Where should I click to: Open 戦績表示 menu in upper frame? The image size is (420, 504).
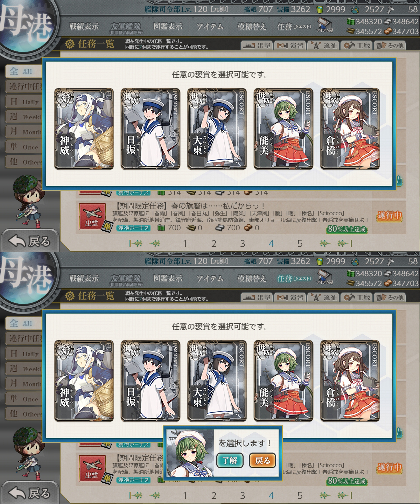(x=84, y=26)
